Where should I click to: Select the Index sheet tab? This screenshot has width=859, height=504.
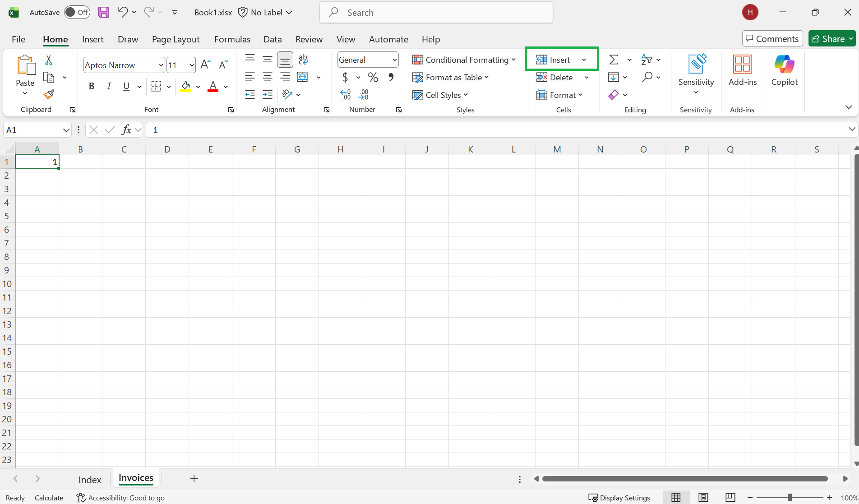(x=90, y=480)
